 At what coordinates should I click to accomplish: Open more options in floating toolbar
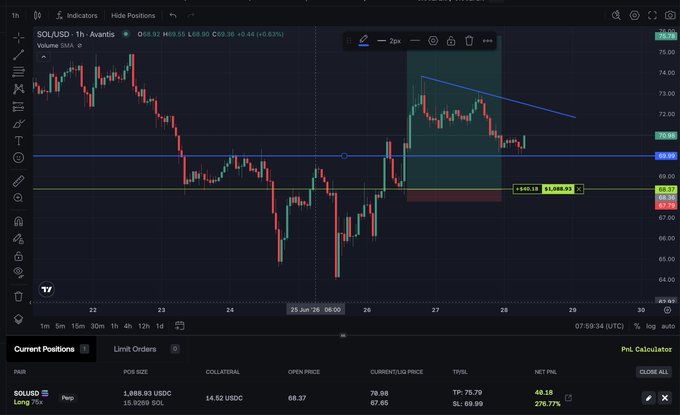(x=487, y=41)
